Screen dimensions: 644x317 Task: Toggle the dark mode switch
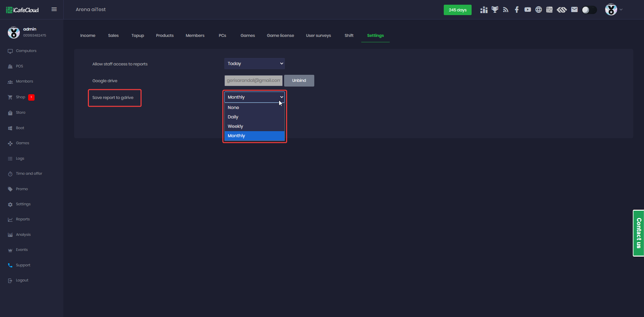coord(589,10)
